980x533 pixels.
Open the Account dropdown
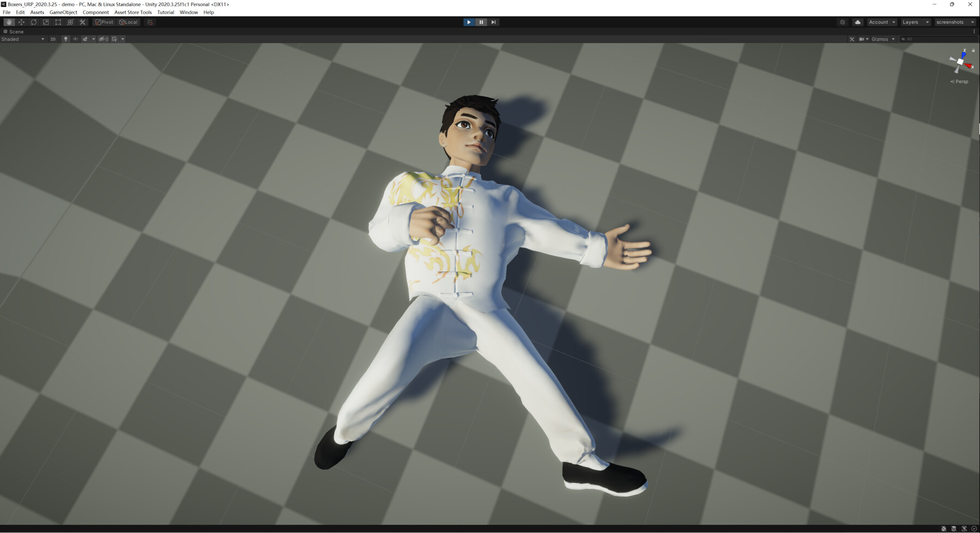[x=882, y=22]
